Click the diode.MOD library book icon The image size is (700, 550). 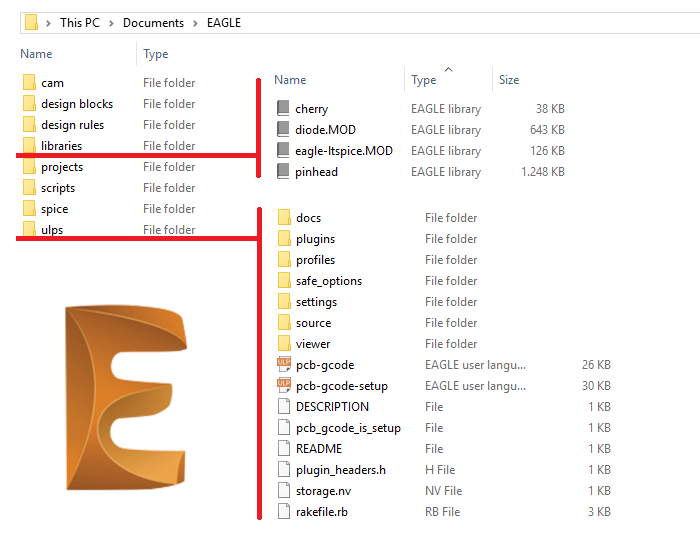click(x=283, y=129)
